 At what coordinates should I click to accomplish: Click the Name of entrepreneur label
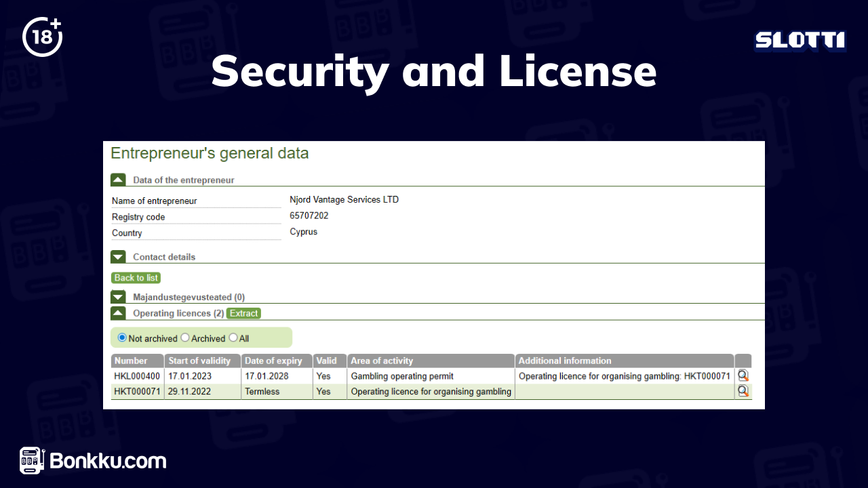coord(155,201)
